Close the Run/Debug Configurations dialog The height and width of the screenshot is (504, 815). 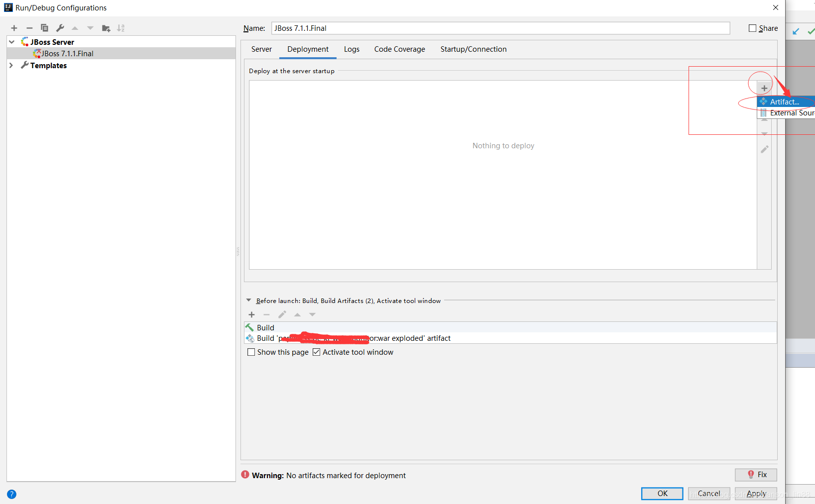pyautogui.click(x=775, y=7)
